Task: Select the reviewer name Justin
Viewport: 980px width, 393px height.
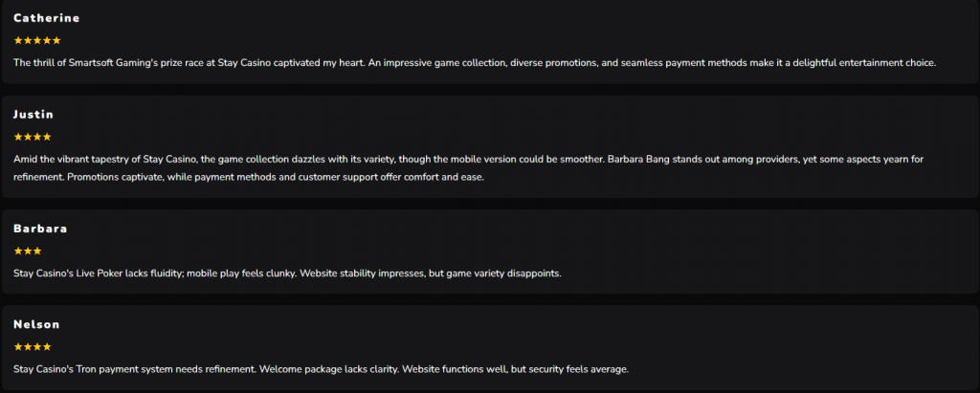Action: pos(33,115)
